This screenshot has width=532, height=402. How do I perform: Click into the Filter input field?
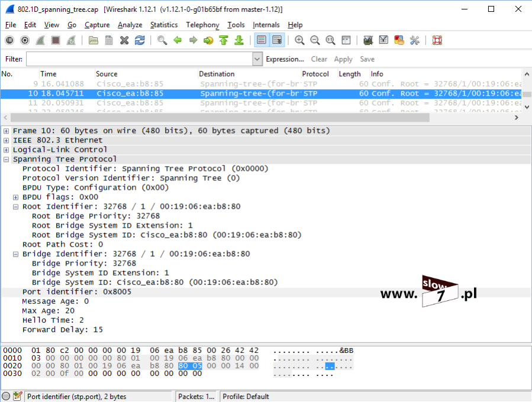pos(140,59)
